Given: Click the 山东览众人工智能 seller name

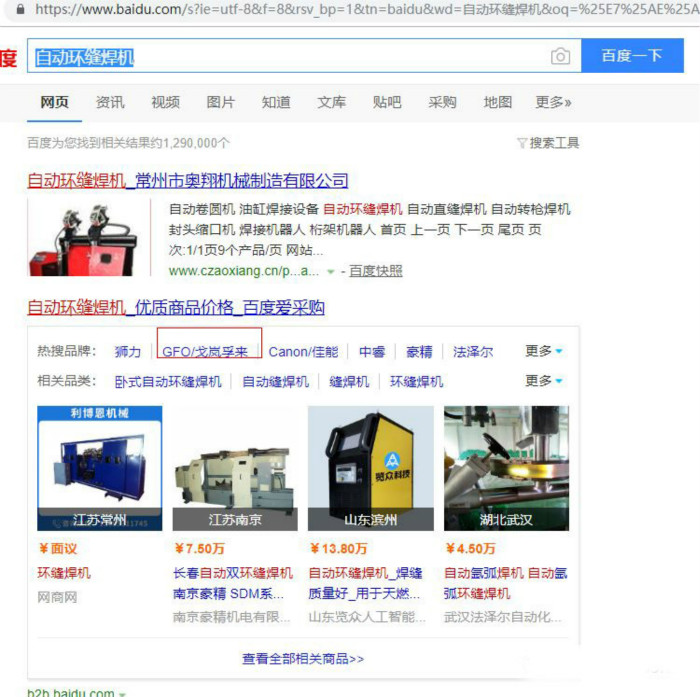Looking at the screenshot, I should [x=367, y=617].
